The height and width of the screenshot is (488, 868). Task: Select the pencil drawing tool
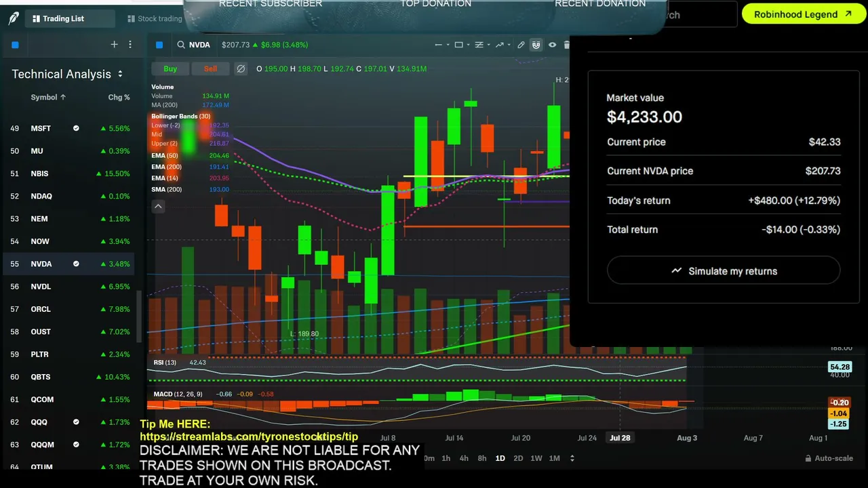coord(521,45)
